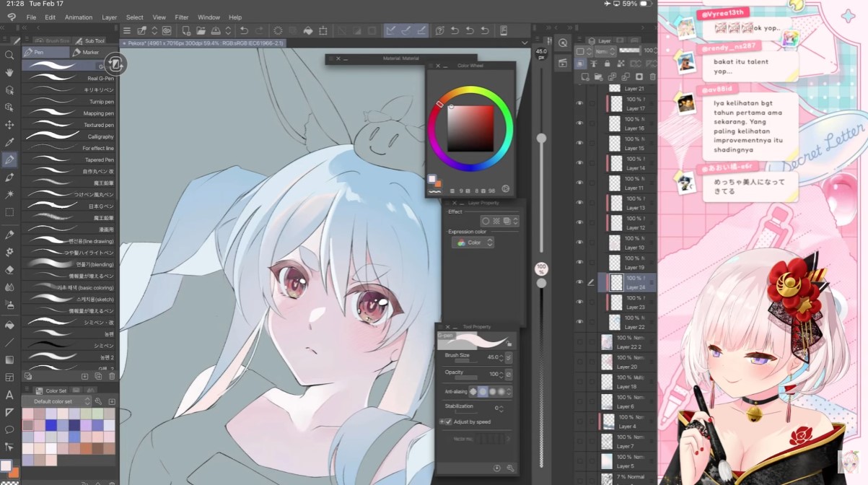Screen dimensions: 868x485
Task: Hide Layer 24 using its eye icon
Action: point(579,282)
